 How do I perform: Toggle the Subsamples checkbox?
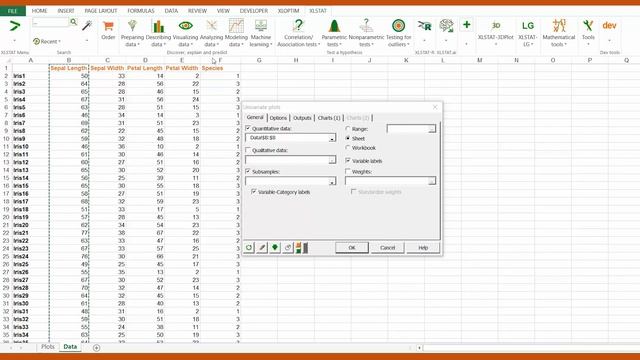point(248,171)
